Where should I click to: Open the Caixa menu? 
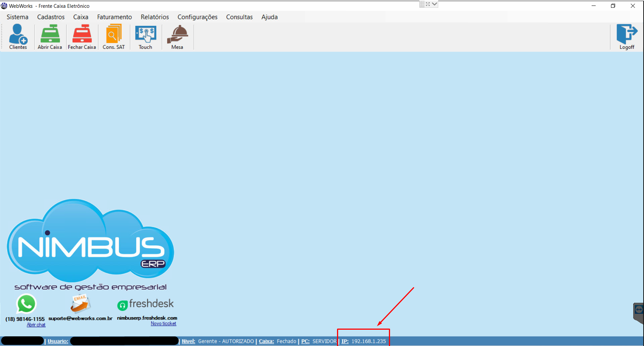pos(81,17)
